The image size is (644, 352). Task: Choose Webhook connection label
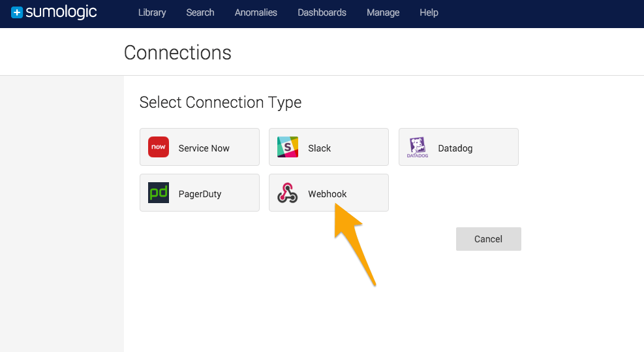click(x=328, y=194)
